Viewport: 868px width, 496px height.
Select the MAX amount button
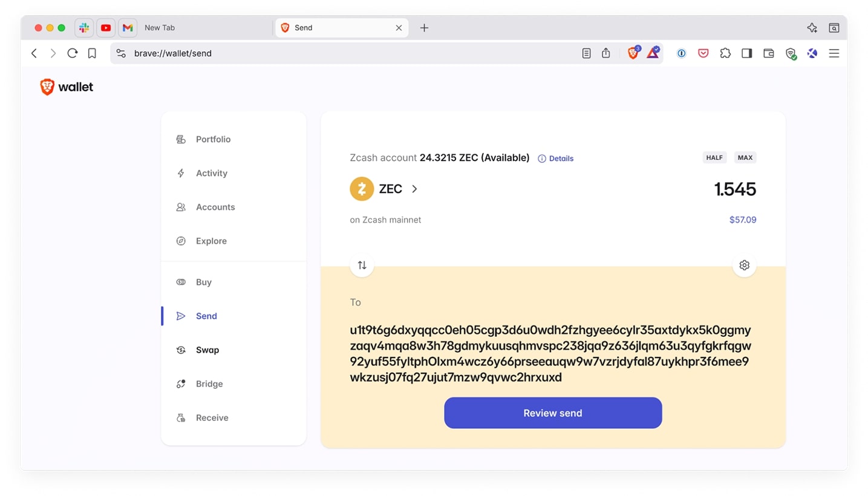click(x=745, y=157)
